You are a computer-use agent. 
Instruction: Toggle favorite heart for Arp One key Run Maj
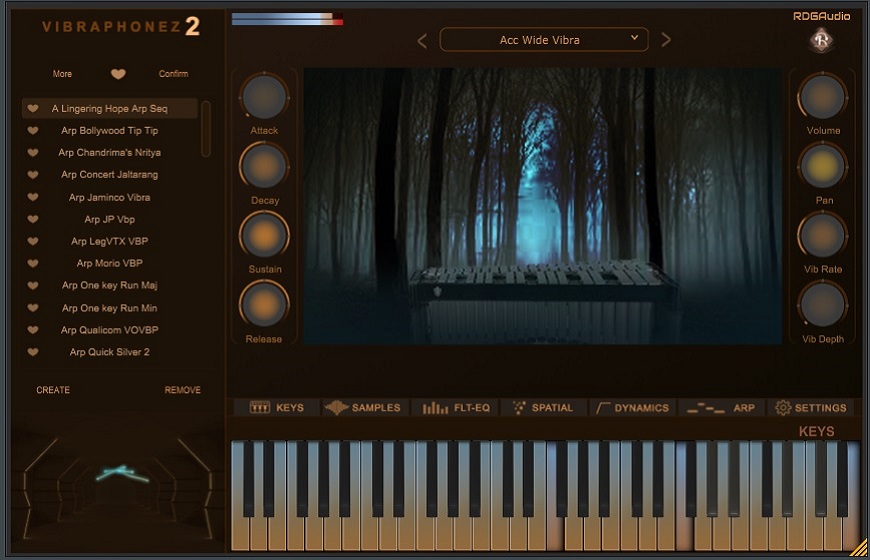(33, 285)
